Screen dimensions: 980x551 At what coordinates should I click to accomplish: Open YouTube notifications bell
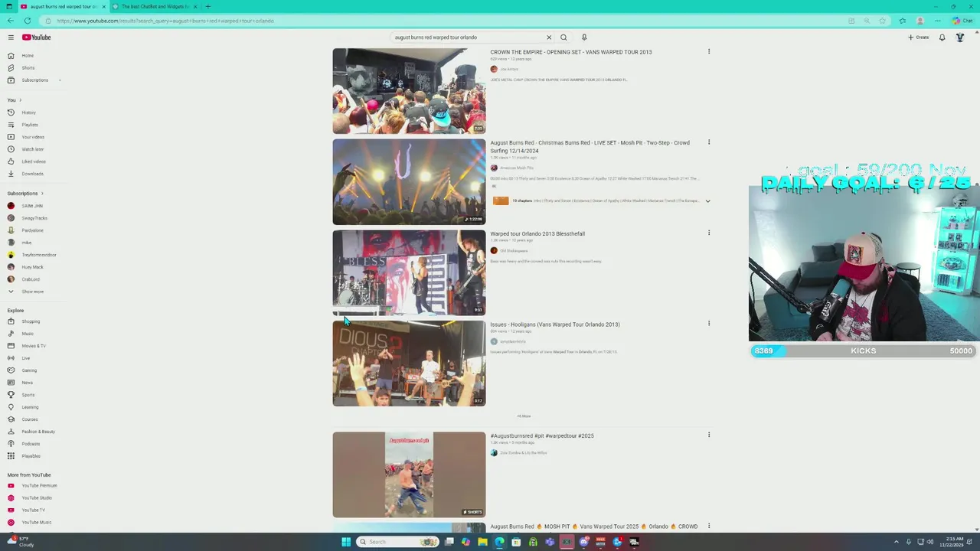point(942,37)
